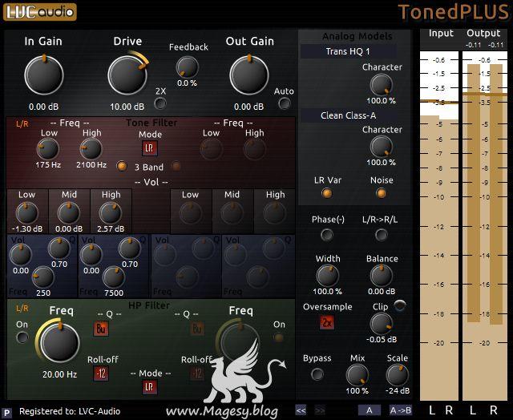
Task: Click the TonedPLUS title
Action: click(454, 12)
